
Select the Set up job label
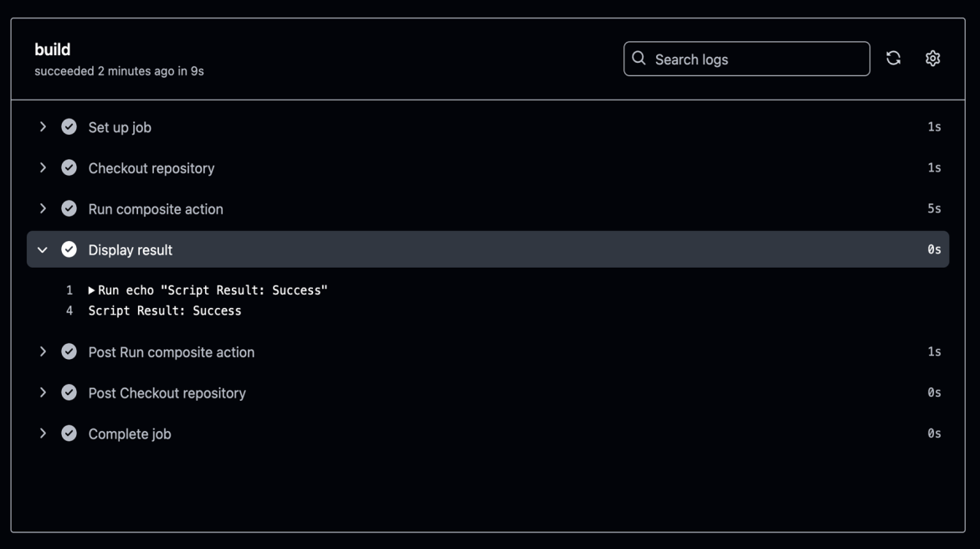point(120,127)
